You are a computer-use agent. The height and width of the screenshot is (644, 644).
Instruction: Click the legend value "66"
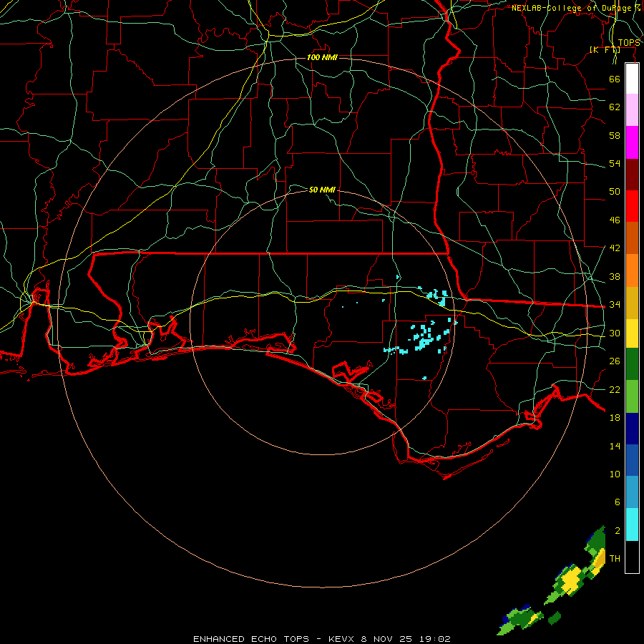(615, 79)
